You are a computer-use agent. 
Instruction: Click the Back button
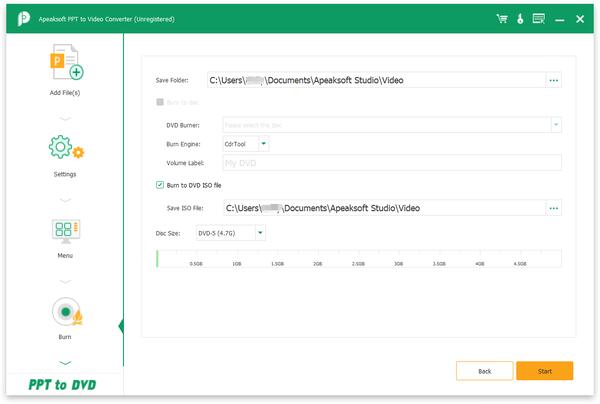(x=484, y=371)
